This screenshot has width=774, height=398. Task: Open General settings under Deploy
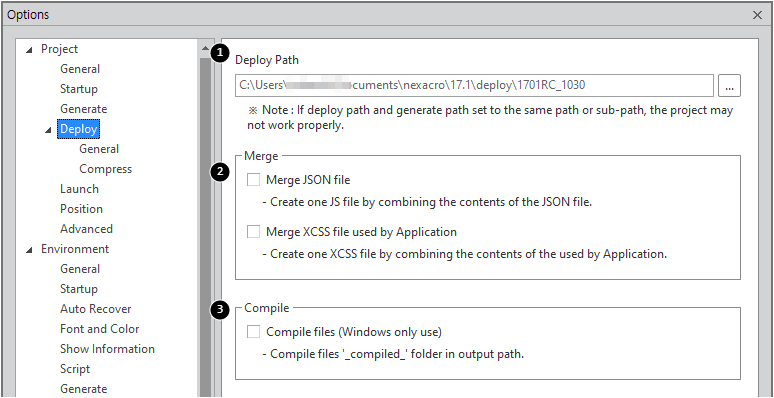pos(99,149)
